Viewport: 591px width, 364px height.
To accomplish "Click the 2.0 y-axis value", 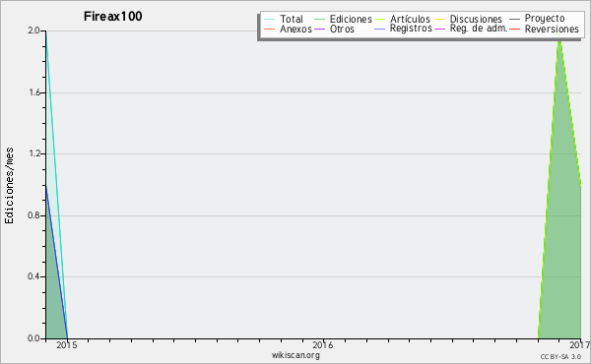I will pyautogui.click(x=33, y=30).
